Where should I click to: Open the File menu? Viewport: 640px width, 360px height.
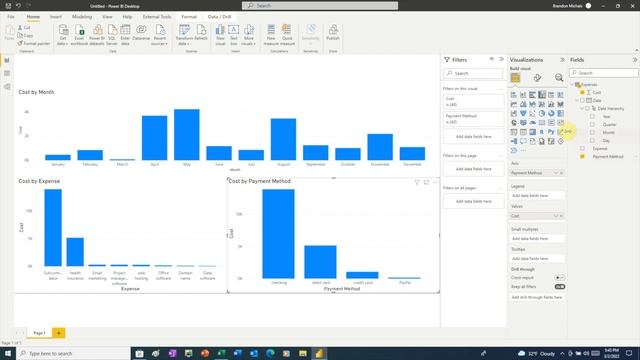pos(11,17)
